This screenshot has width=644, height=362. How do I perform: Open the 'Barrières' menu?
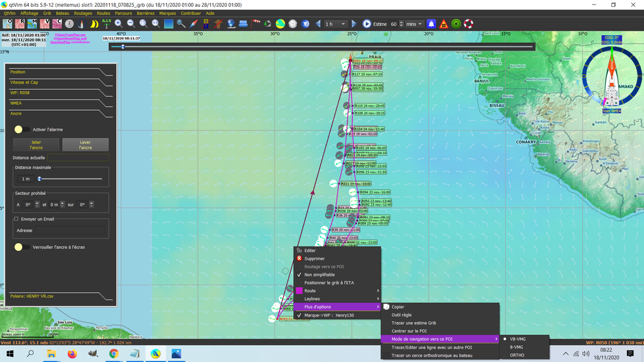(x=145, y=13)
